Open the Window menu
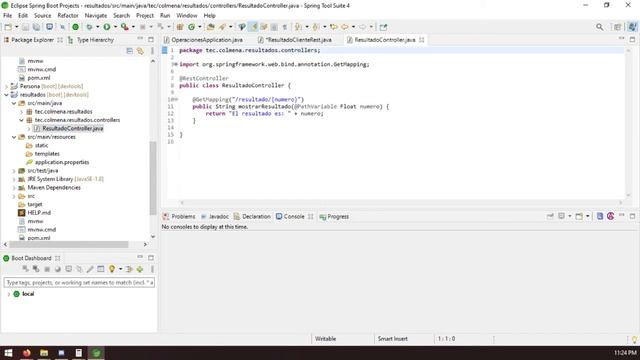The image size is (640, 360). click(x=187, y=16)
